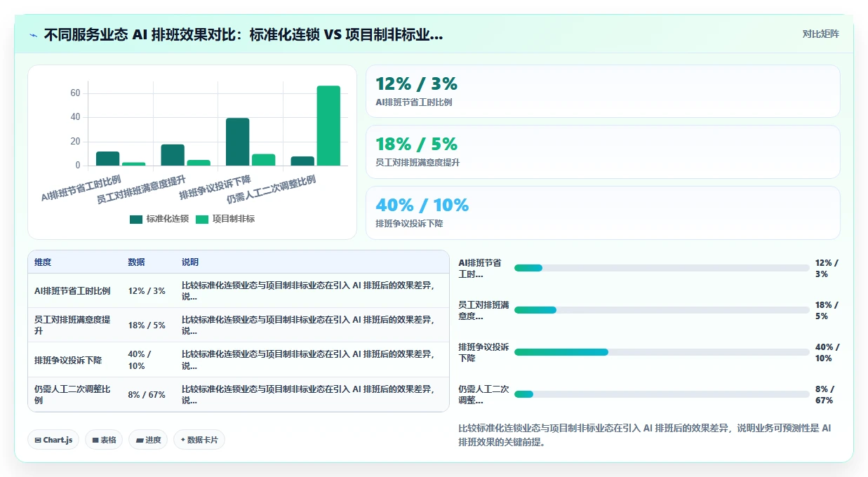Screen dimensions: 868x477
Task: Click card caption 员工对排班满意度提升
Action: [x=418, y=163]
